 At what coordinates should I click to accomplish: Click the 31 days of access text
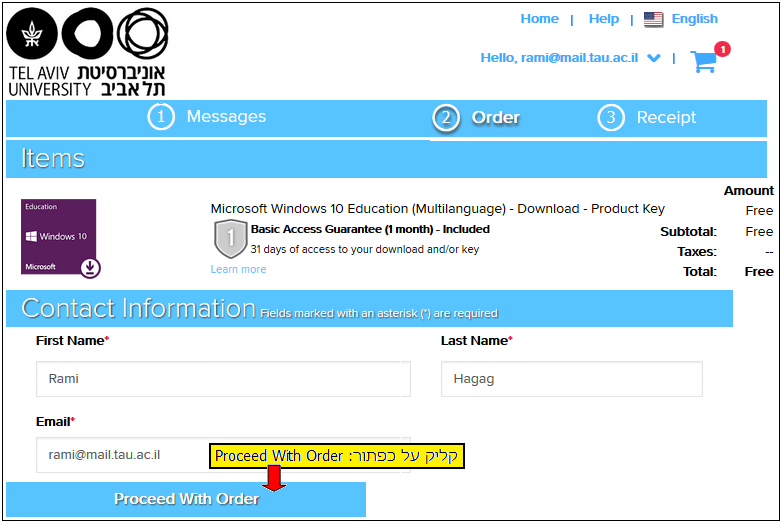click(365, 249)
